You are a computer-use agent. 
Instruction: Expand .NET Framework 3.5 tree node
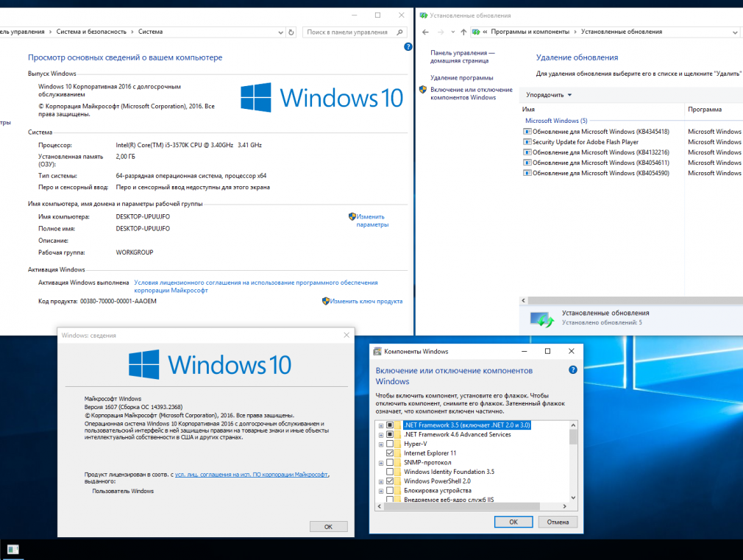pos(381,426)
